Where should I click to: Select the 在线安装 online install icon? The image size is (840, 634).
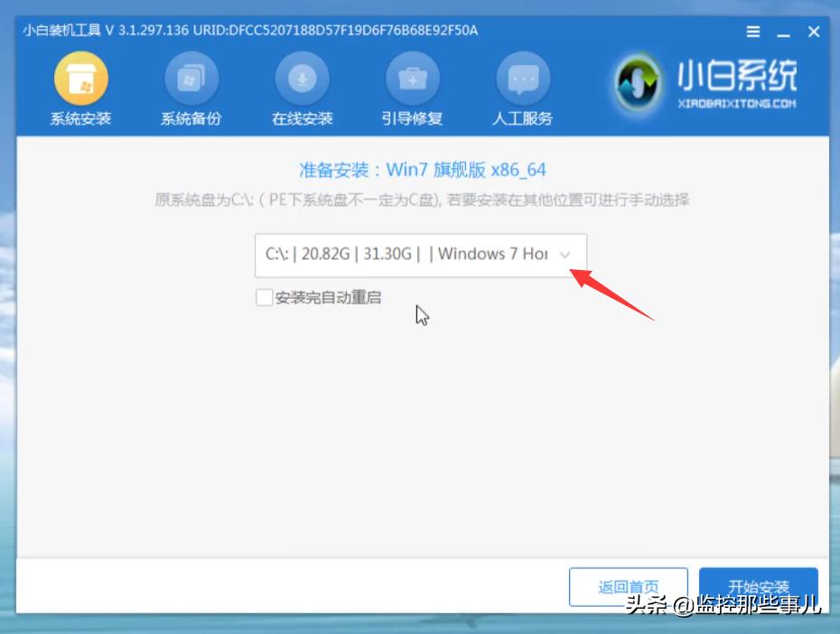pos(301,86)
